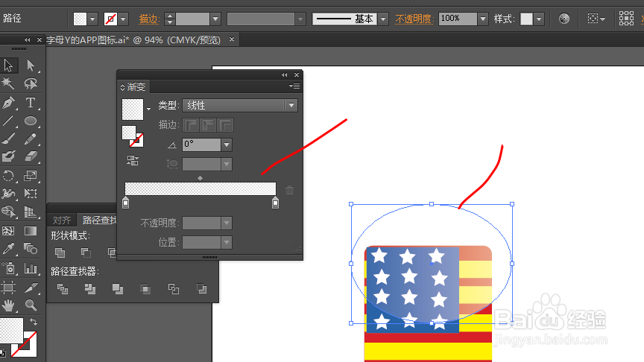Select the Lasso tool
Screen dimensions: 644x362
(x=31, y=83)
